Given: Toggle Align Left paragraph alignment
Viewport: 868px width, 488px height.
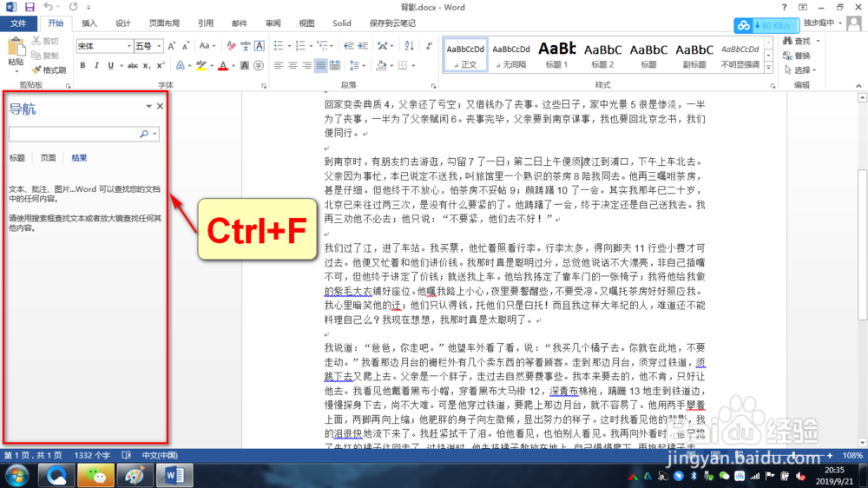Looking at the screenshot, I should click(279, 66).
